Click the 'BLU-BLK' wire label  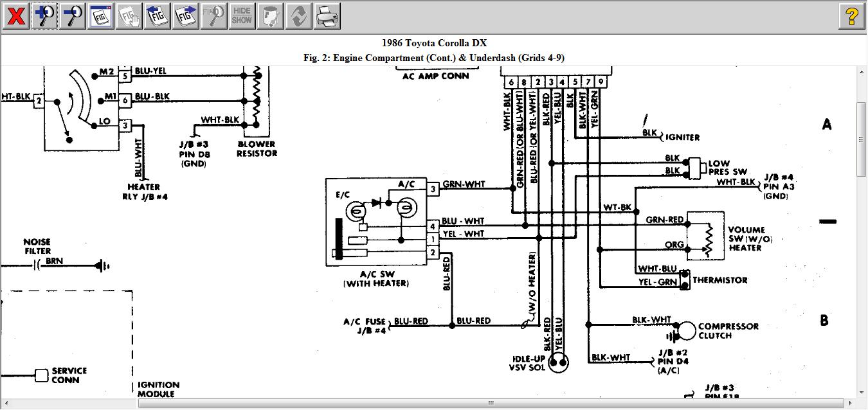pos(152,96)
